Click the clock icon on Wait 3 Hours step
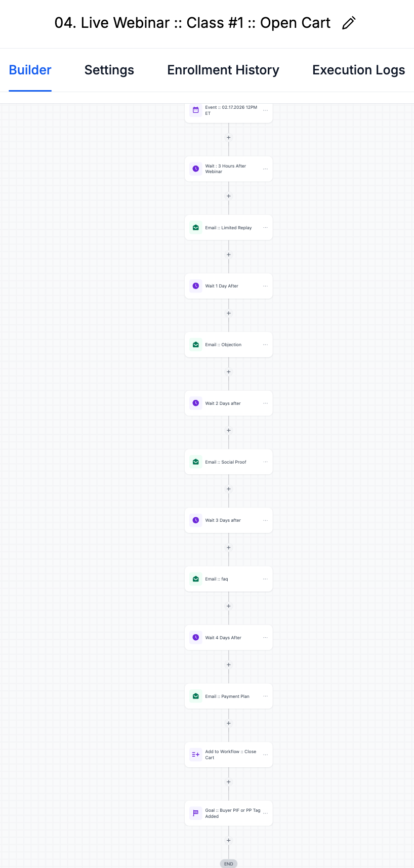 tap(196, 169)
